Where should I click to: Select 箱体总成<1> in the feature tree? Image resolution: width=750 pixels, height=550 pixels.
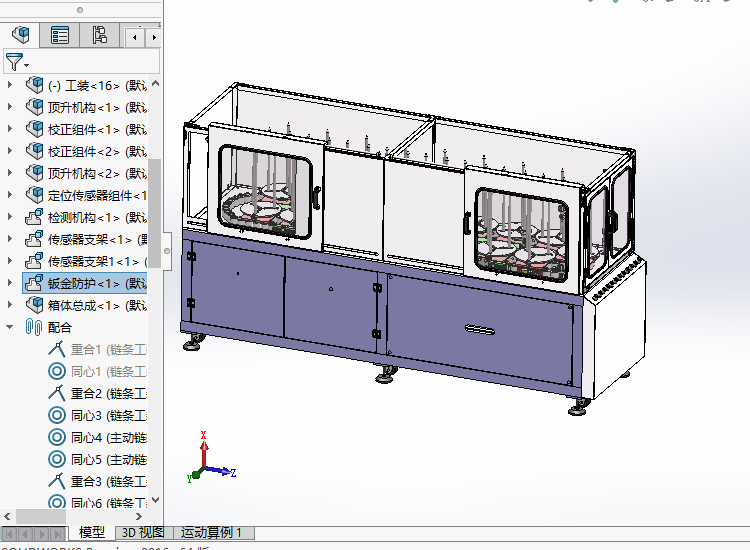tap(97, 306)
